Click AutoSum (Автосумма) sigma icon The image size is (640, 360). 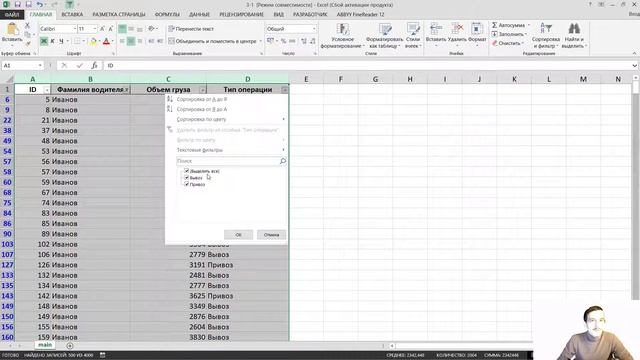[x=494, y=25]
